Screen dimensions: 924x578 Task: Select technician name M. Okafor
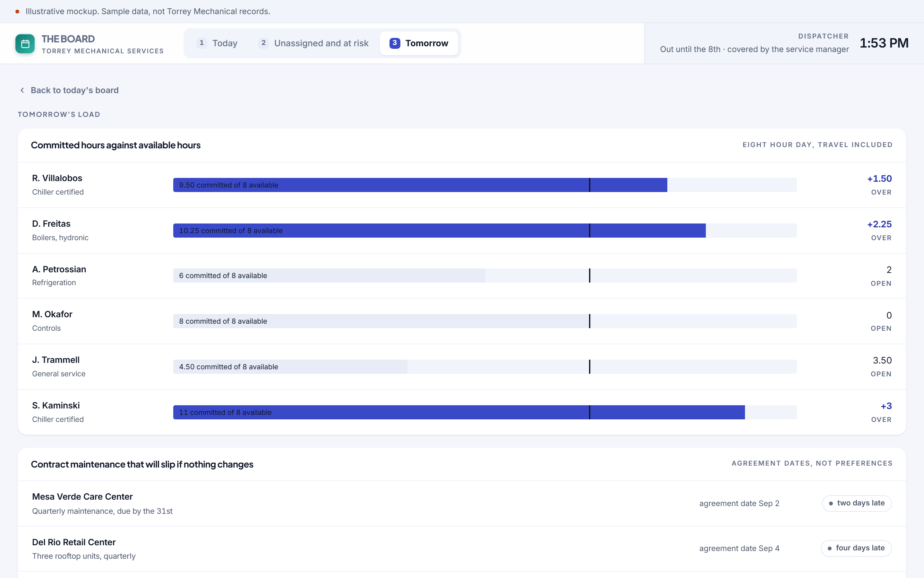pyautogui.click(x=52, y=314)
